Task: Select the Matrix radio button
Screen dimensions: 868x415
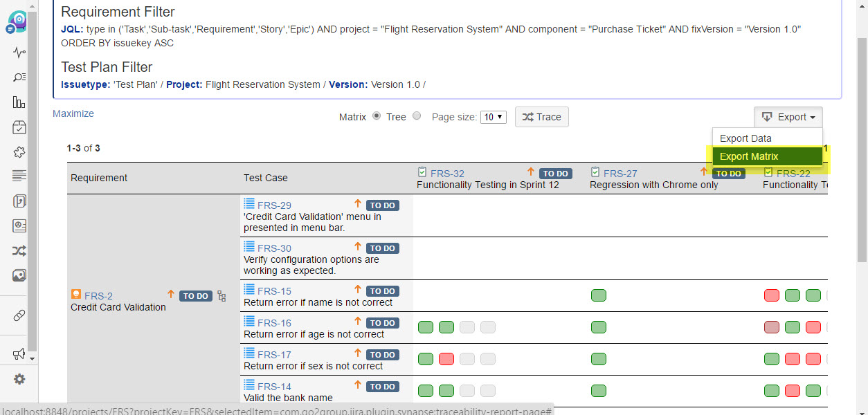Action: 377,116
